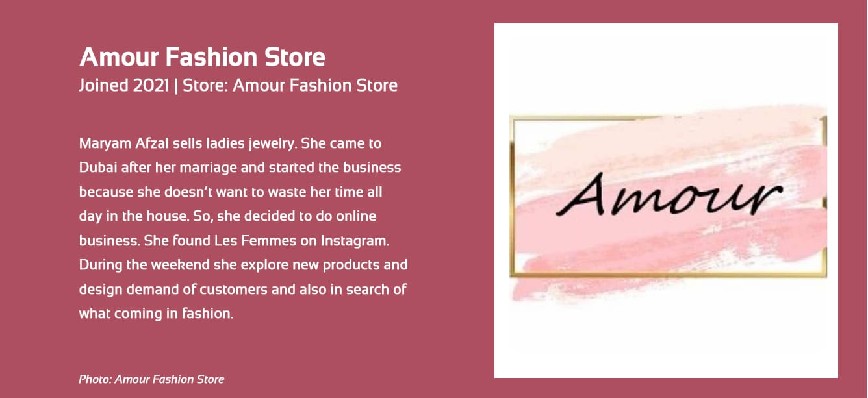Viewport: 868px width, 398px height.
Task: Click the Amour Fashion Store heading
Action: point(202,58)
